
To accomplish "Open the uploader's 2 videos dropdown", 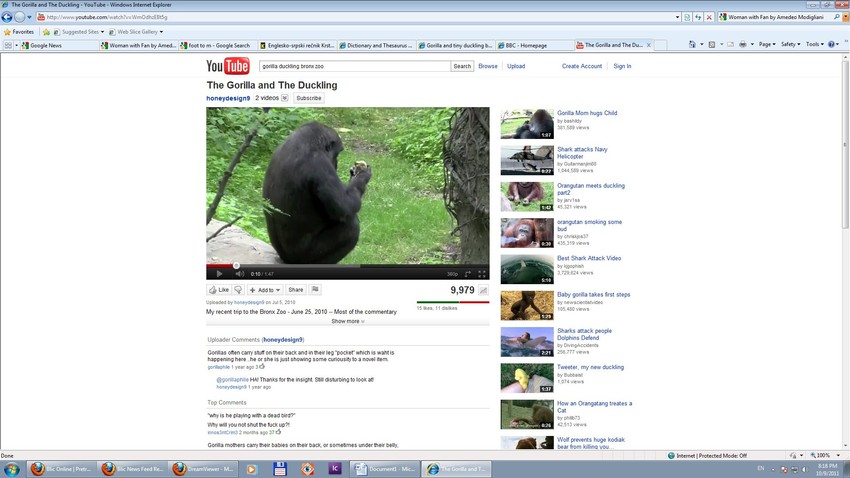I will [271, 98].
